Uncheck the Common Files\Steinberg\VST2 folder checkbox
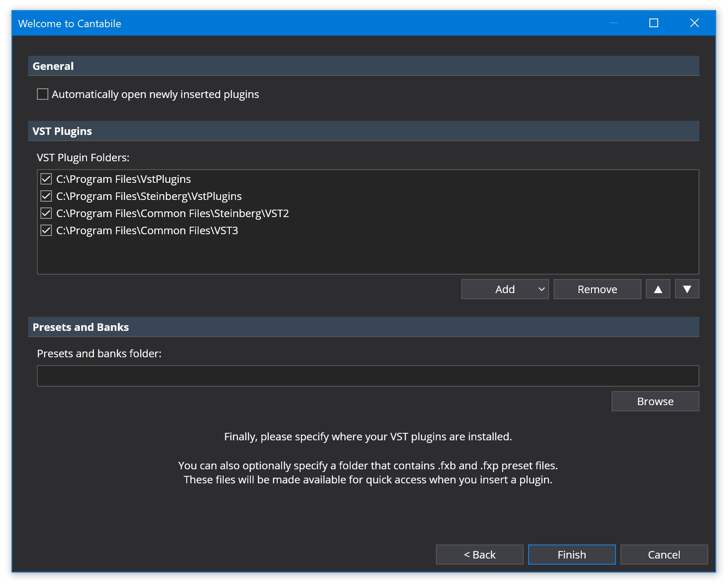The image size is (728, 584). (46, 213)
